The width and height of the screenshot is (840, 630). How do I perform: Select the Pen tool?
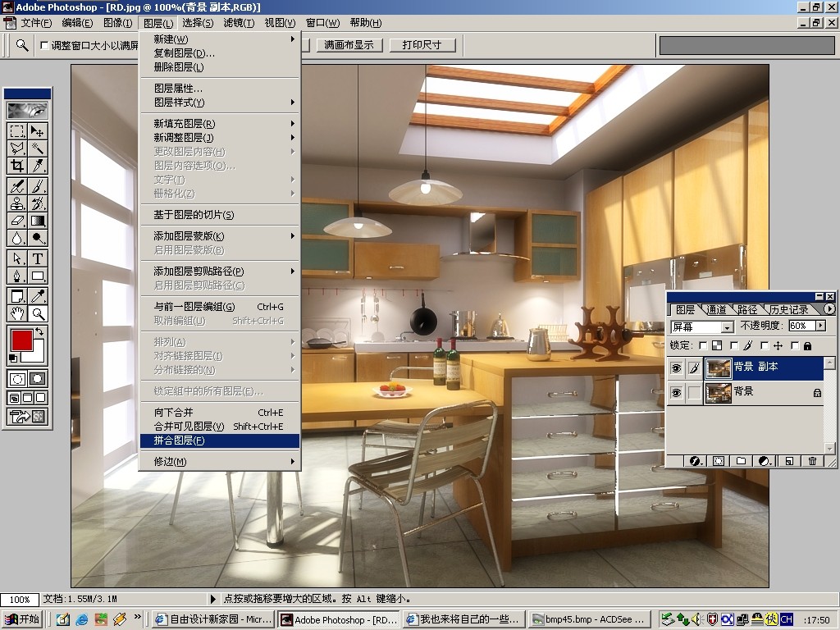17,276
